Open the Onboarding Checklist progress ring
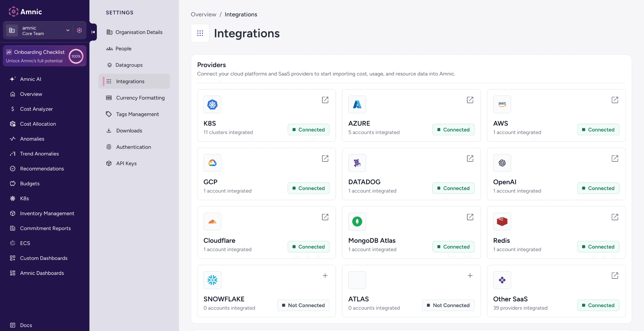 tap(76, 56)
